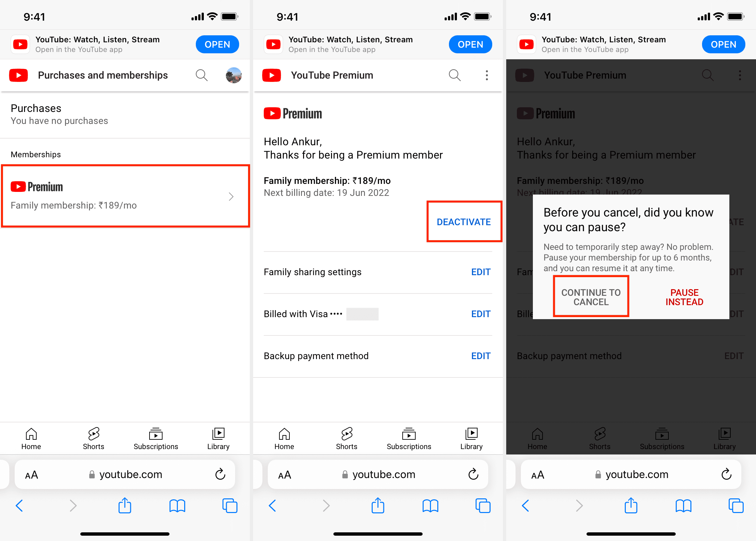Select PAUSE INSTEAD option

coord(682,297)
